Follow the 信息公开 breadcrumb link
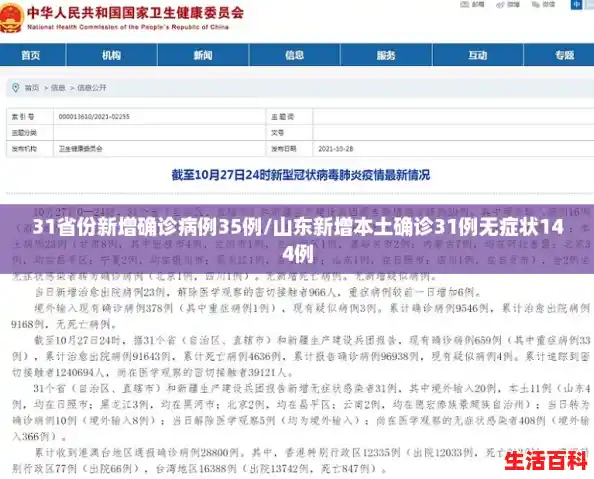The height and width of the screenshot is (479, 594). pos(91,88)
